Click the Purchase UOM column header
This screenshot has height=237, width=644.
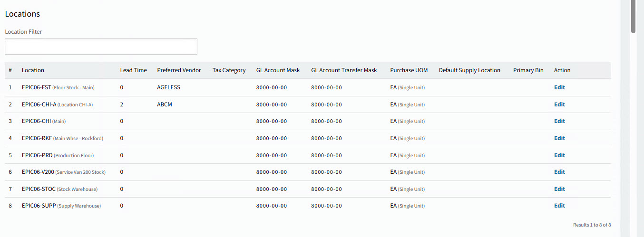click(x=409, y=70)
